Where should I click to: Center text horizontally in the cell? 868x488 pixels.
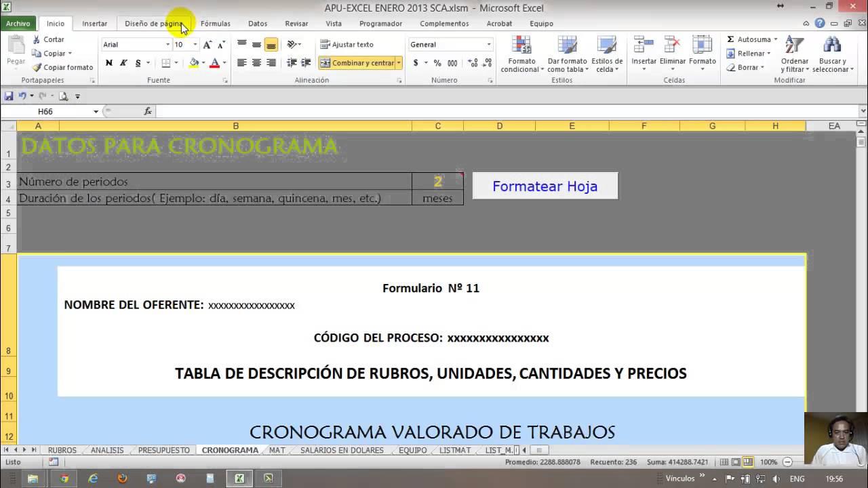click(x=256, y=63)
